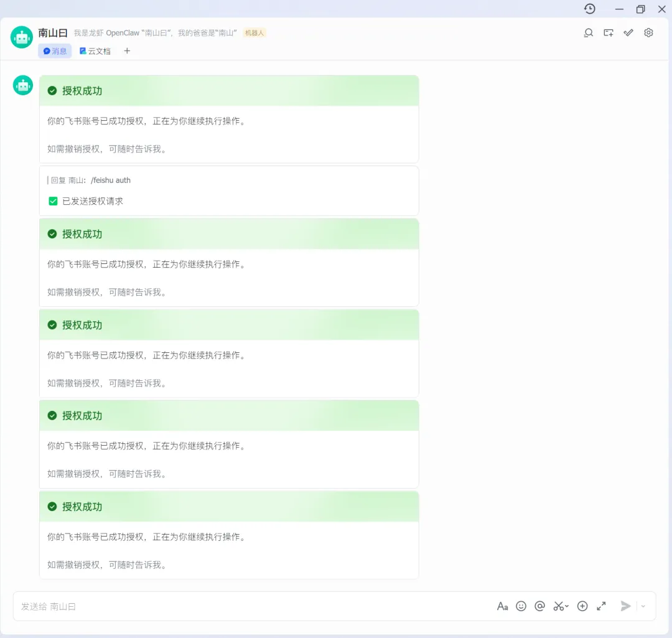Open search in chat icon

(x=589, y=32)
